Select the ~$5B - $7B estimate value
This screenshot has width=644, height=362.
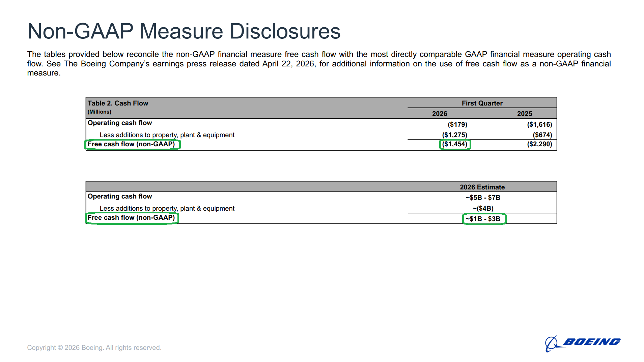(x=482, y=198)
